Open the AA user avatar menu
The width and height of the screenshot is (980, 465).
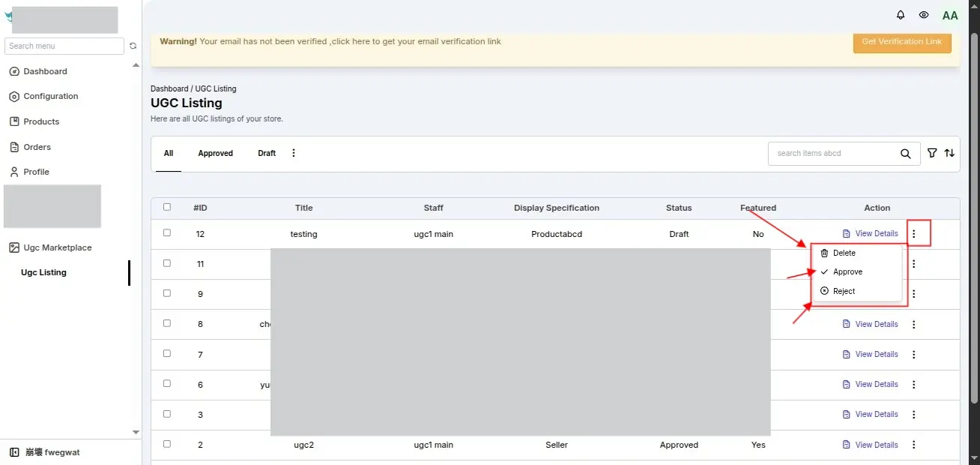click(x=950, y=15)
